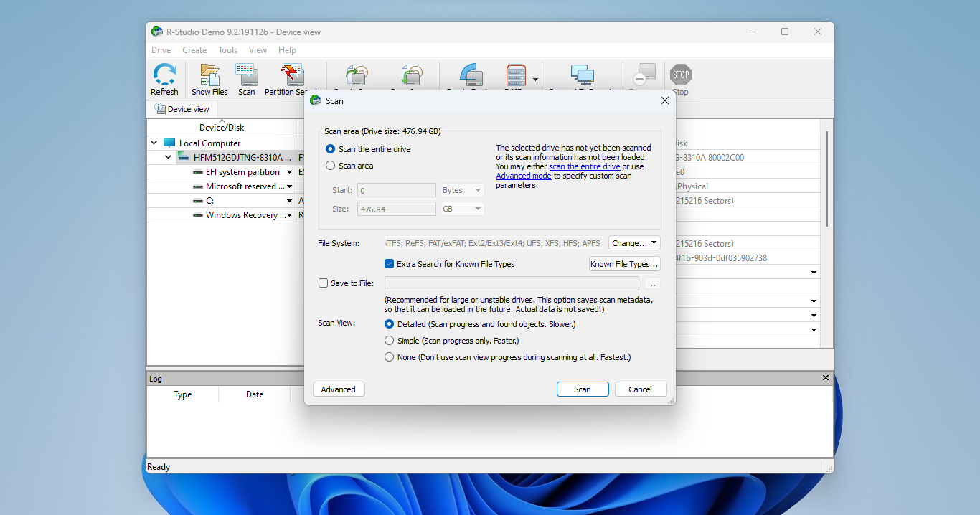Click the HFM512GDJTNG-8310A disk icon
The width and height of the screenshot is (980, 515).
pos(184,157)
